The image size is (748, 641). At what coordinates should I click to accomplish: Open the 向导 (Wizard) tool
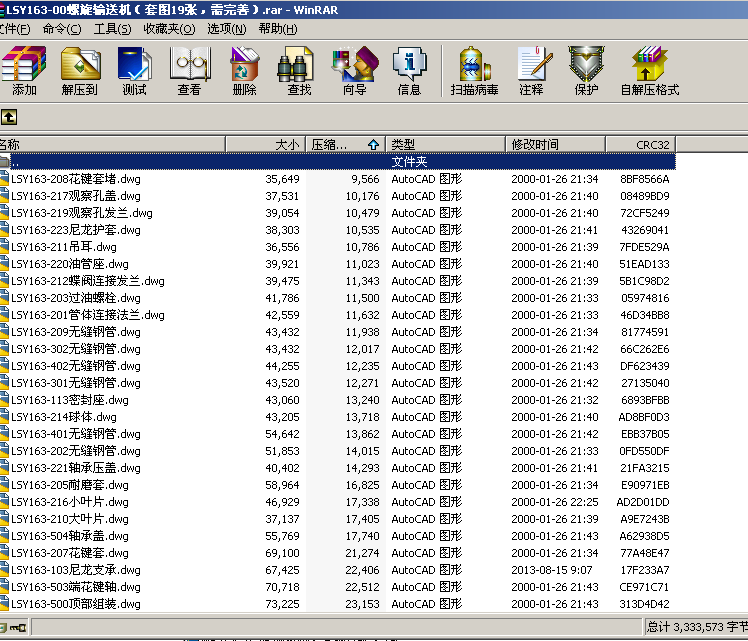354,70
